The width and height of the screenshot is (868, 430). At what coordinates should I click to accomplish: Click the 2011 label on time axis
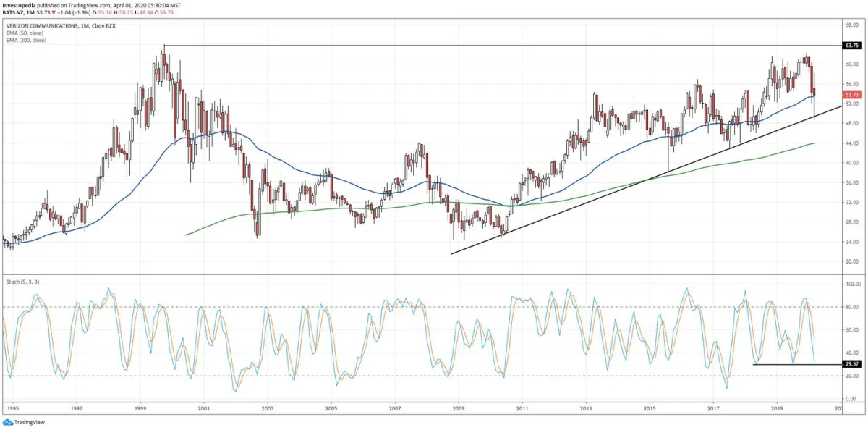522,408
